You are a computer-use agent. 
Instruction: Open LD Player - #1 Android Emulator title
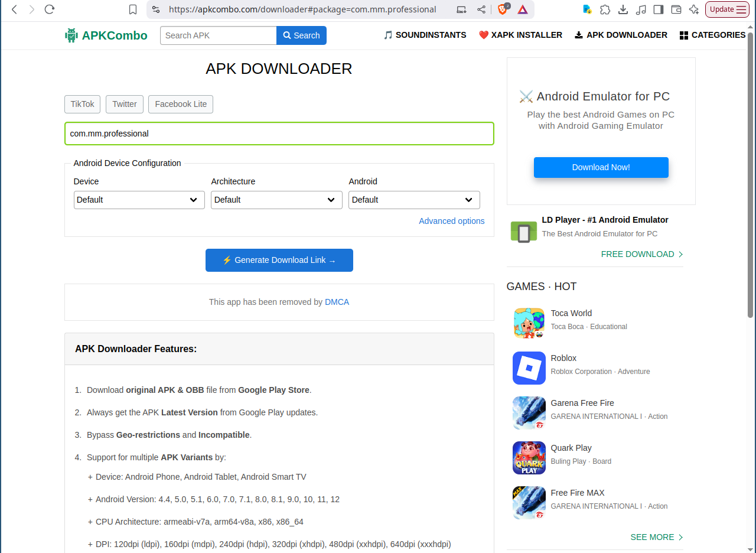(x=605, y=220)
